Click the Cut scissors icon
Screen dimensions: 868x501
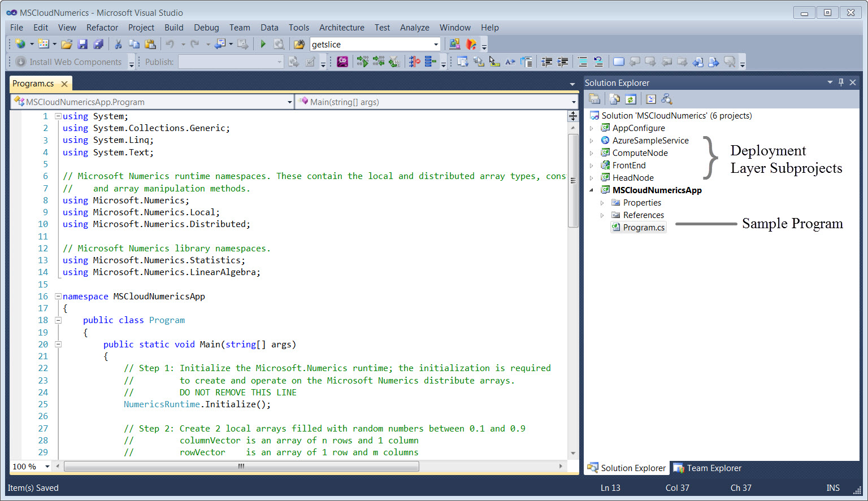coord(118,44)
